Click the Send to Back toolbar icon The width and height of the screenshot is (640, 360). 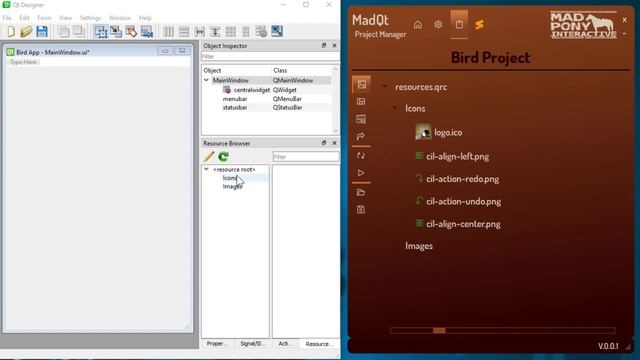pyautogui.click(x=63, y=31)
